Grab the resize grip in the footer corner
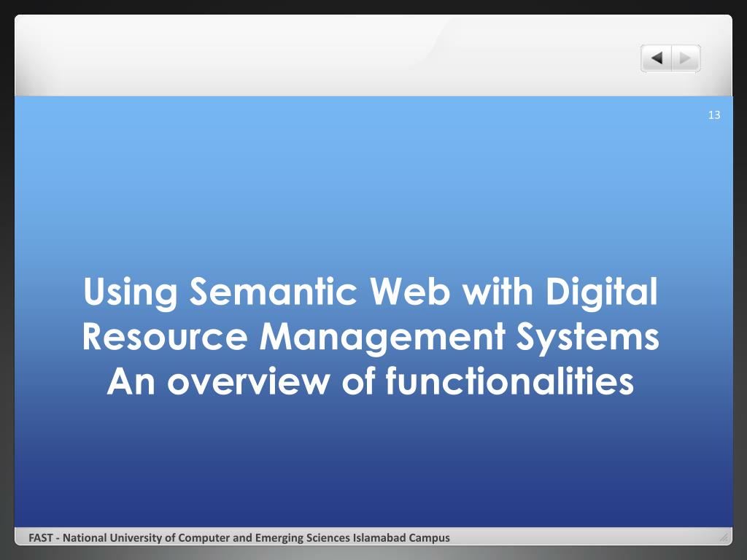Screen dimensions: 747x560 click(723, 537)
